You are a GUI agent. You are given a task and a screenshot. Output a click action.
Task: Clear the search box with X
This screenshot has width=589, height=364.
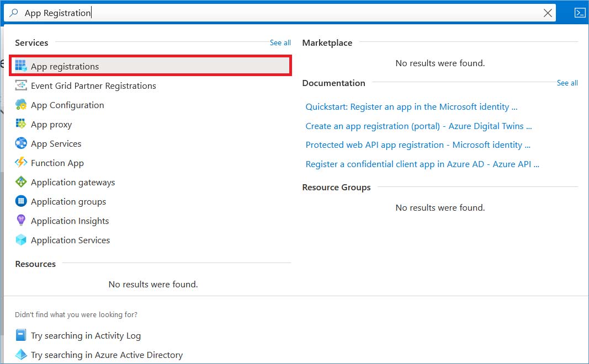coord(548,13)
